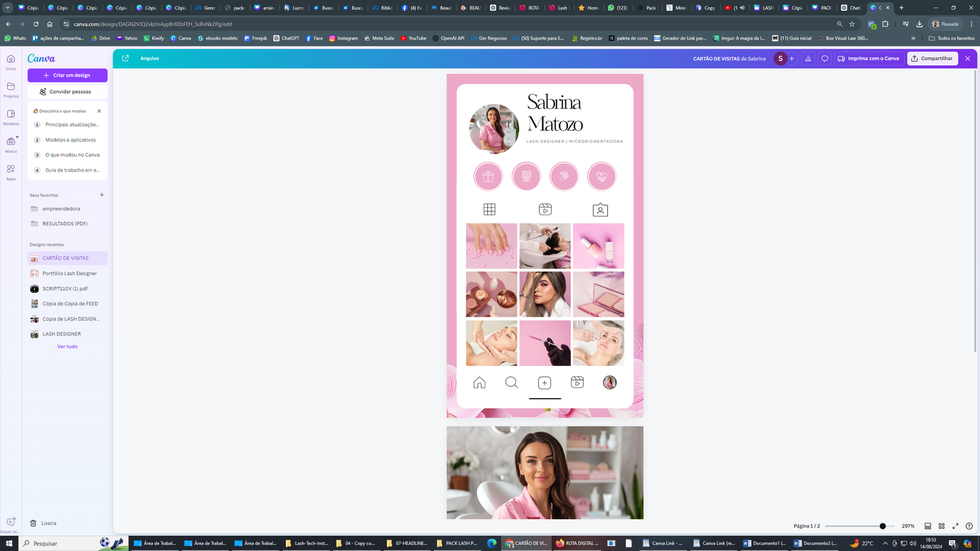Adjust the zoom slider handle

coord(882,526)
